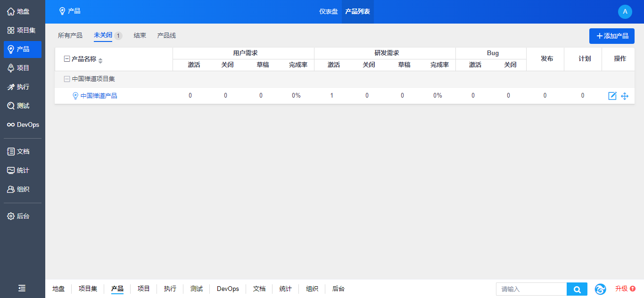The height and width of the screenshot is (298, 644).
Task: Select the 结束 filter tab
Action: (140, 35)
